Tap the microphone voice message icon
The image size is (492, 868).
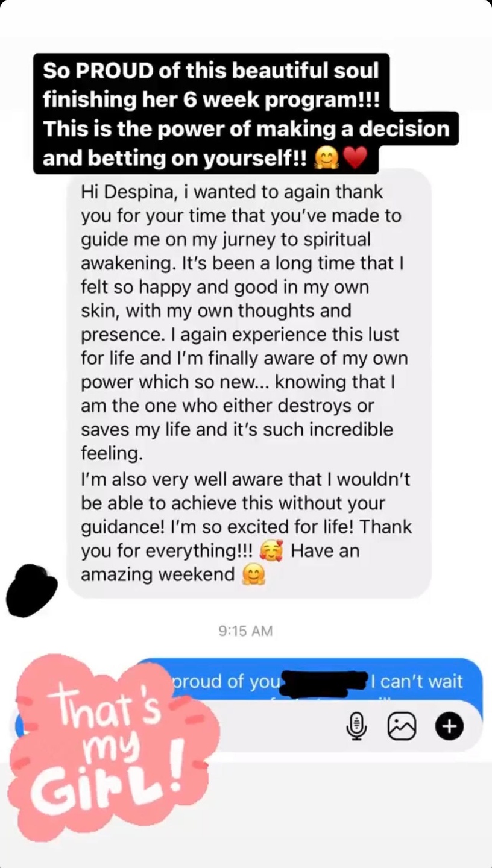[357, 726]
